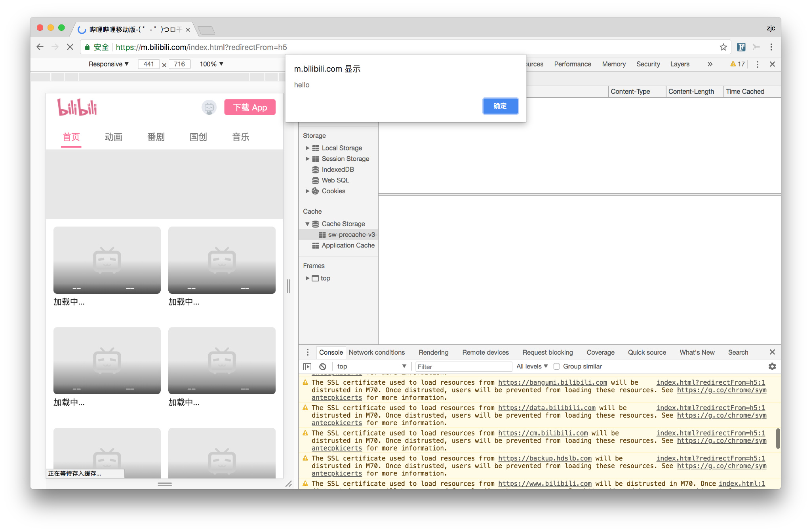The height and width of the screenshot is (532, 811).
Task: Open the Performance panel tab
Action: click(572, 64)
